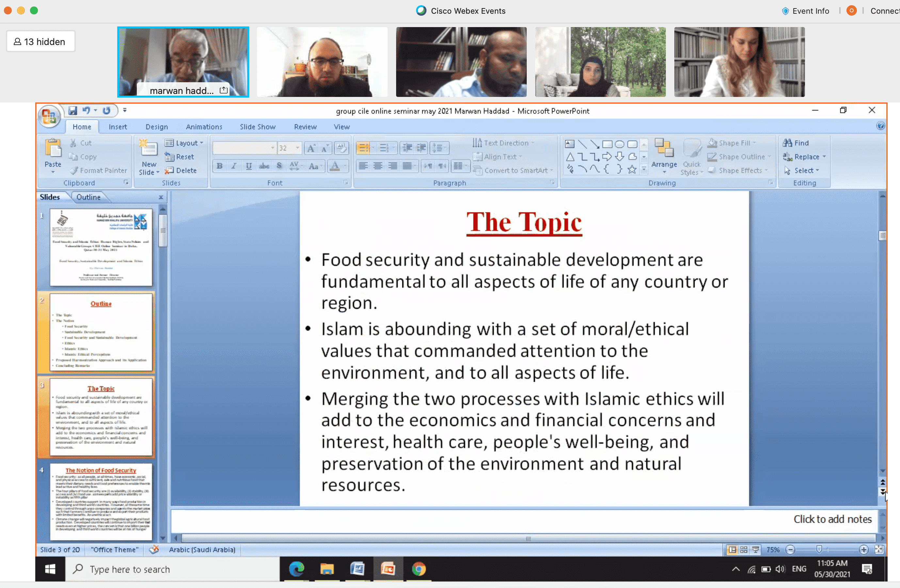Toggle Text Shadow formatting
Screen dimensions: 900x588
coord(279,166)
